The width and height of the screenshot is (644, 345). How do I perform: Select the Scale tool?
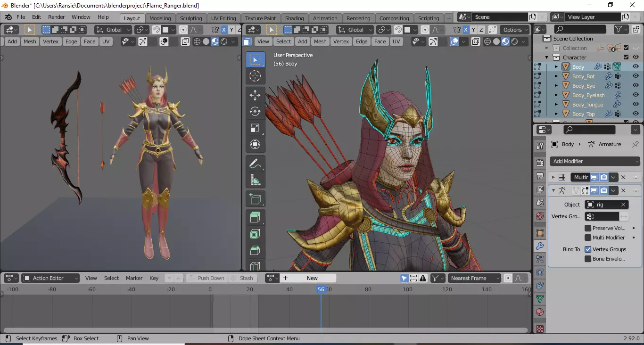coord(255,128)
